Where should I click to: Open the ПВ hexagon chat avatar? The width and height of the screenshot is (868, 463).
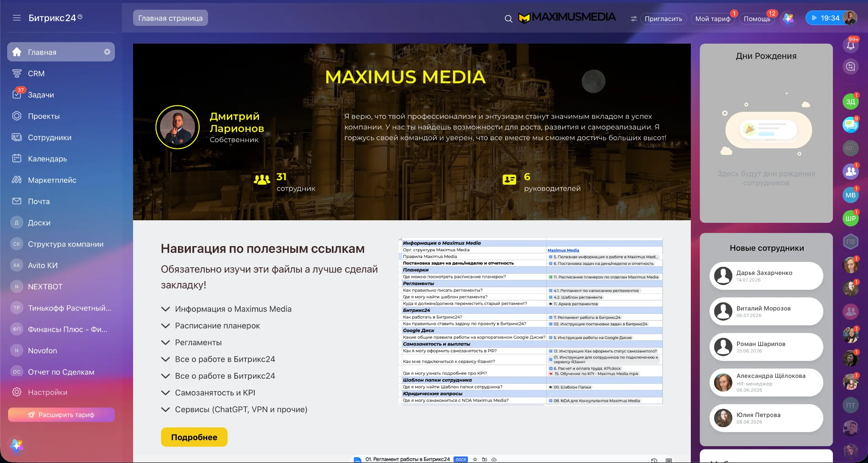point(851,242)
